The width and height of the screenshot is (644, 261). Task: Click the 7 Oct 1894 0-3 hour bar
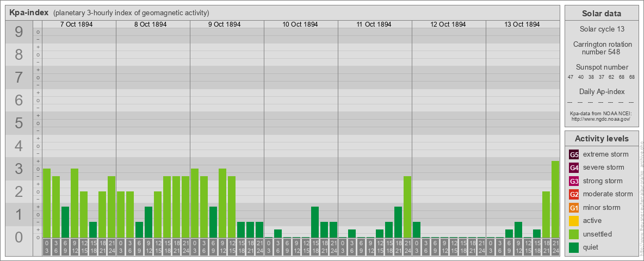point(47,203)
